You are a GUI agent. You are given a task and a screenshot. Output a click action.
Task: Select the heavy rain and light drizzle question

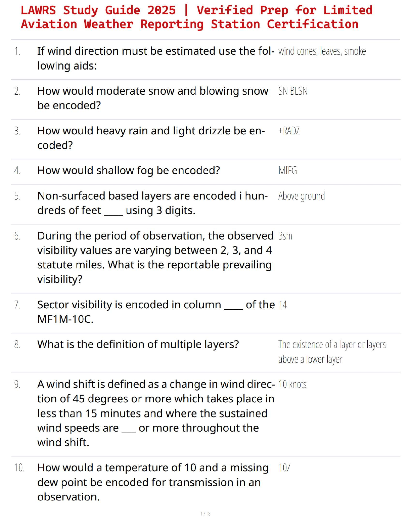[x=151, y=138]
